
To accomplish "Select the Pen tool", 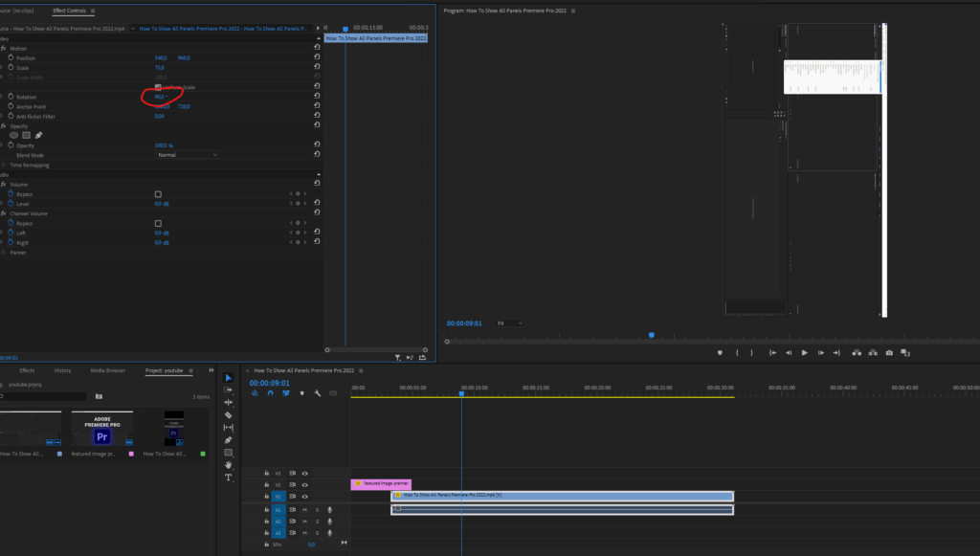I will click(x=228, y=439).
